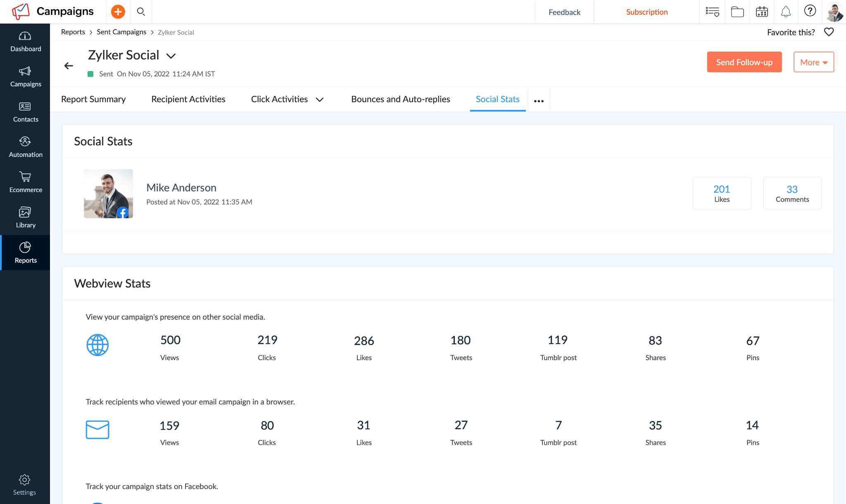Open the Subscription link
The height and width of the screenshot is (504, 846).
647,12
